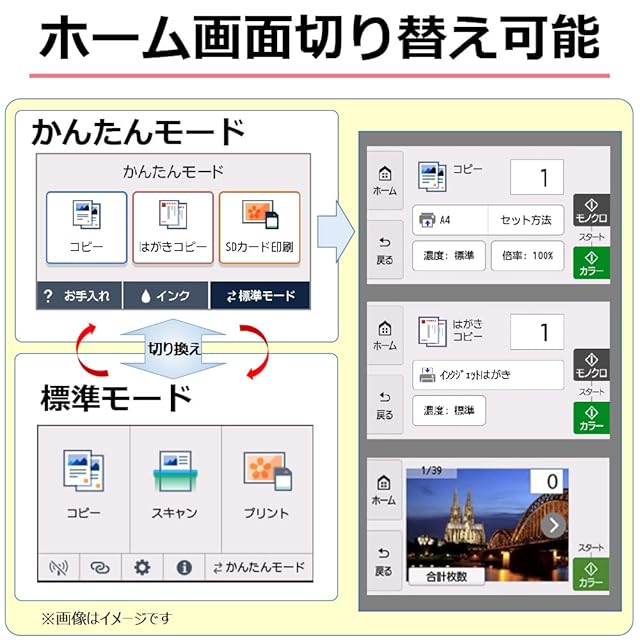Open スキャン scan function
Viewport: 640px width, 640px height.
pyautogui.click(x=175, y=489)
